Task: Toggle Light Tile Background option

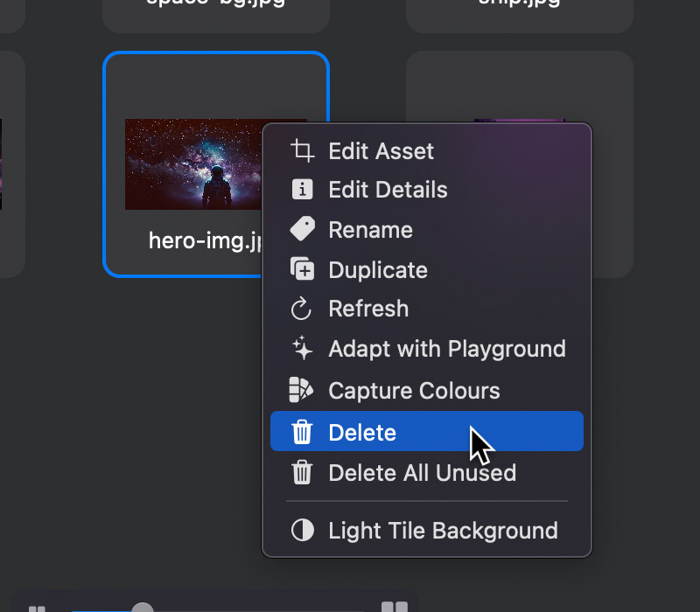Action: (x=442, y=531)
